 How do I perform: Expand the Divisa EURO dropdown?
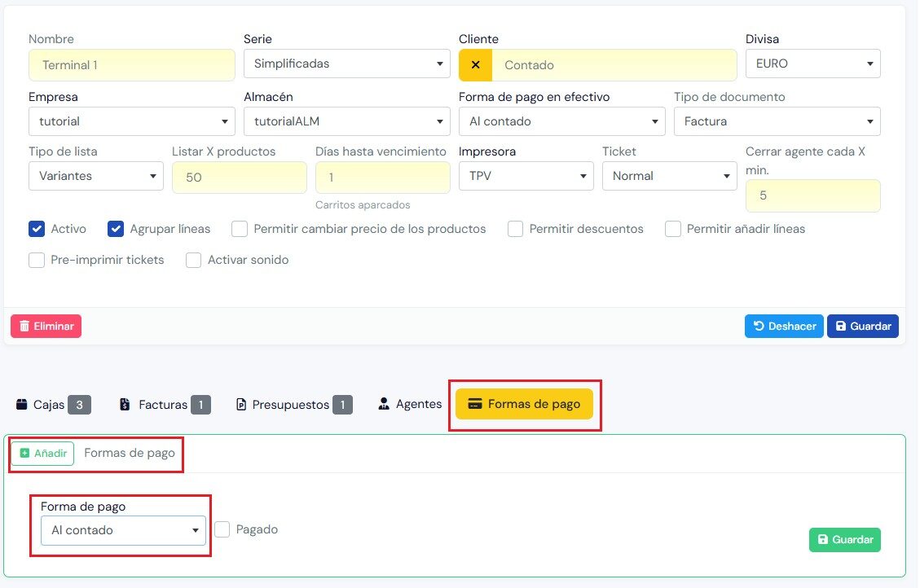coord(812,64)
